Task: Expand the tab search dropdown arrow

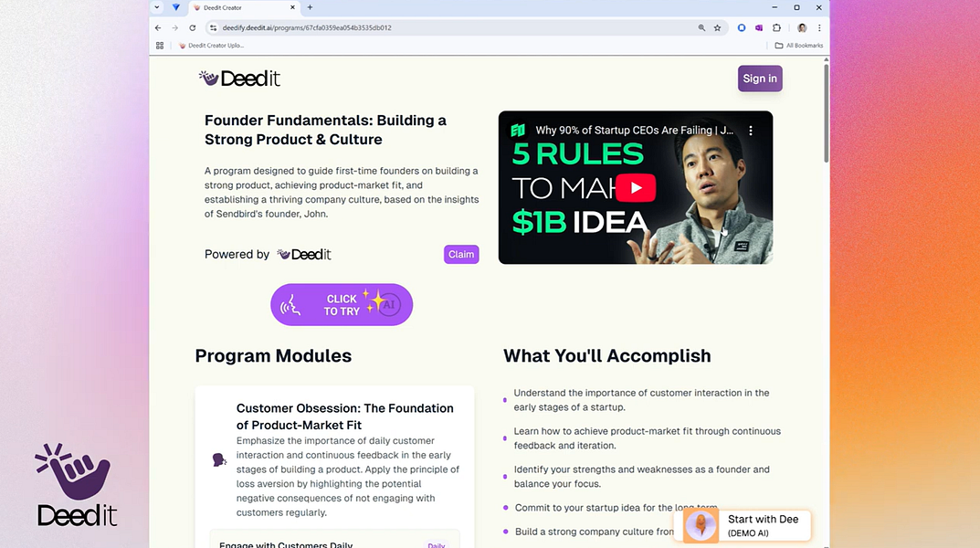Action: pos(157,7)
